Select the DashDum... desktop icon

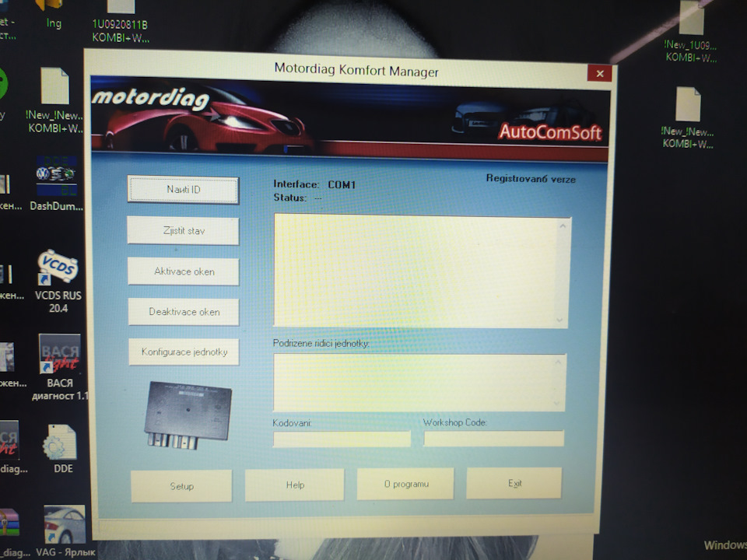tap(56, 184)
